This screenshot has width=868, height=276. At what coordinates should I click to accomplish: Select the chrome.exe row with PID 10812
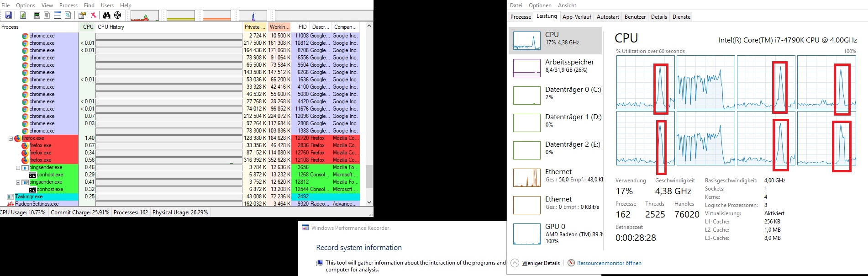[180, 43]
